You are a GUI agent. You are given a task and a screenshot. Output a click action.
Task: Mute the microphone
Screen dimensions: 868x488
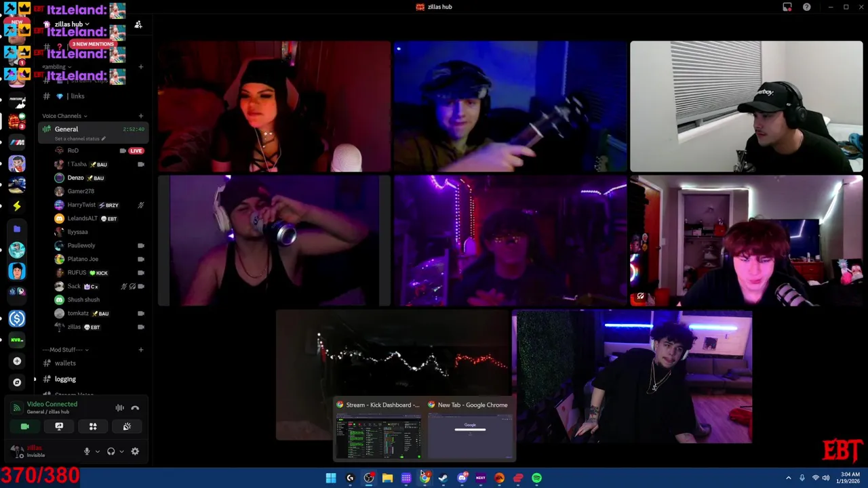tap(87, 451)
